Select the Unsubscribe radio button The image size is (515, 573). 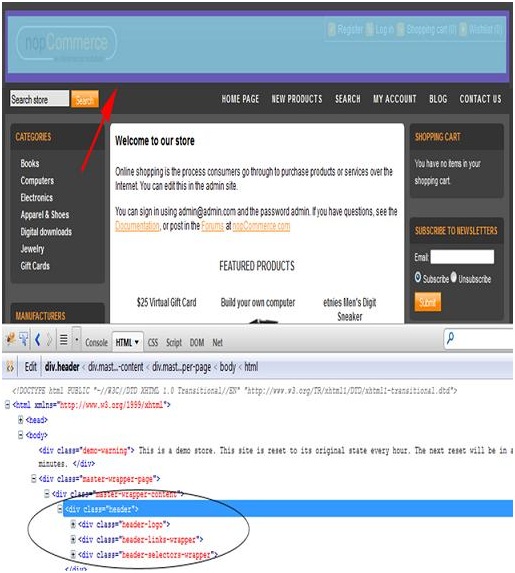(x=454, y=277)
